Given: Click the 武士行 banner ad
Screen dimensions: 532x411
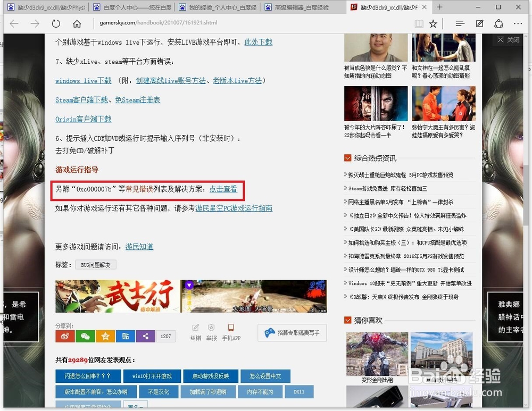Looking at the screenshot, I should (x=118, y=296).
